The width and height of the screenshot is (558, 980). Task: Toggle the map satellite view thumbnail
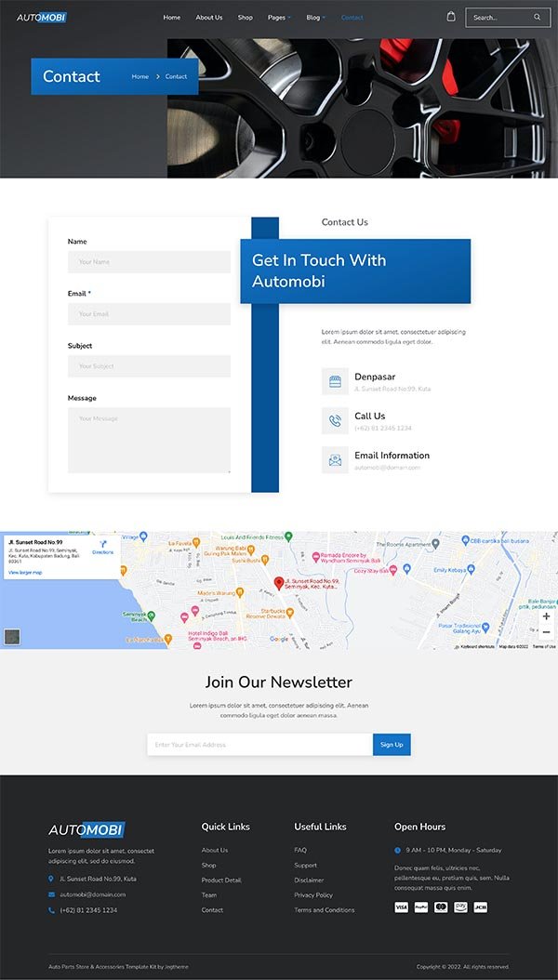click(12, 637)
